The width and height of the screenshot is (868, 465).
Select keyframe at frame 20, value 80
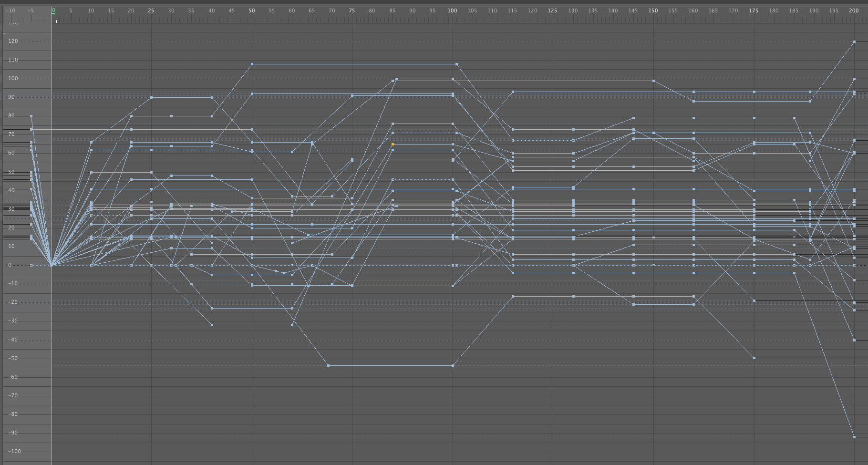(x=131, y=116)
